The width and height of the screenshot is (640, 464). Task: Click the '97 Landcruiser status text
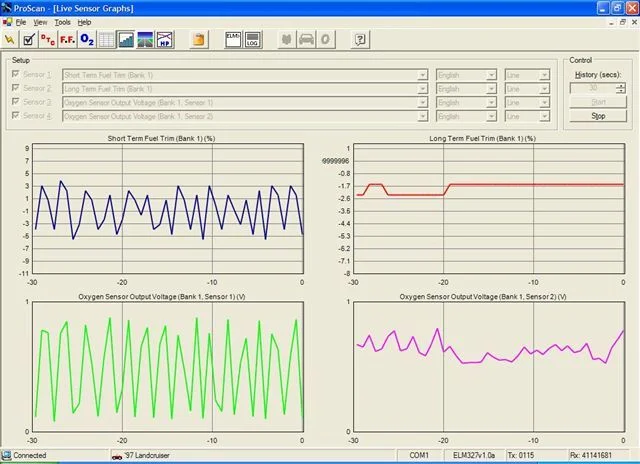click(147, 455)
